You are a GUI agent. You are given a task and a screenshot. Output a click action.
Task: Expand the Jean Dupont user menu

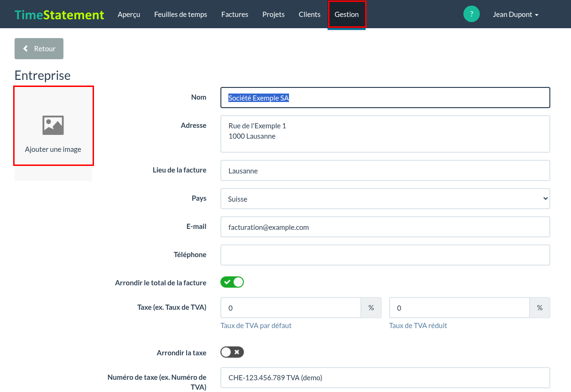click(x=516, y=15)
